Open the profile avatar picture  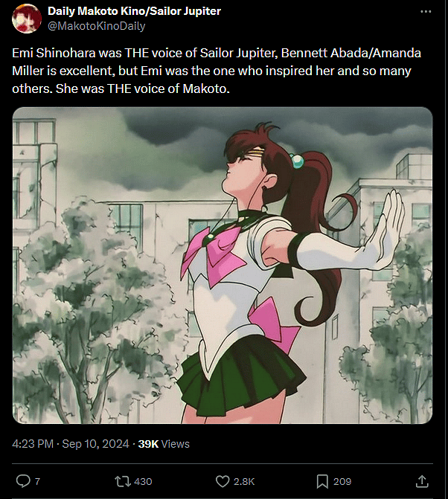pos(27,19)
